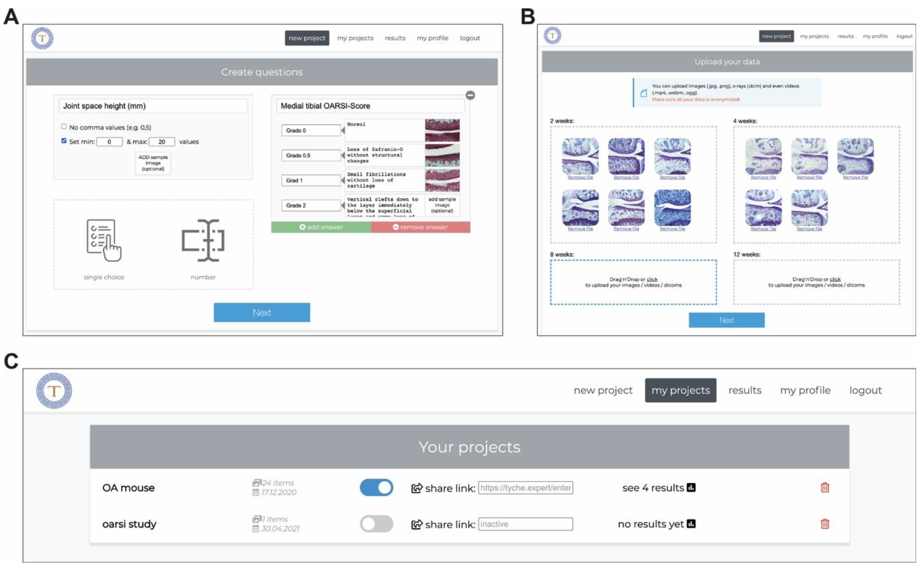Image resolution: width=924 pixels, height=576 pixels.
Task: Click minus icon to remove OARSI-Score question
Action: [470, 95]
